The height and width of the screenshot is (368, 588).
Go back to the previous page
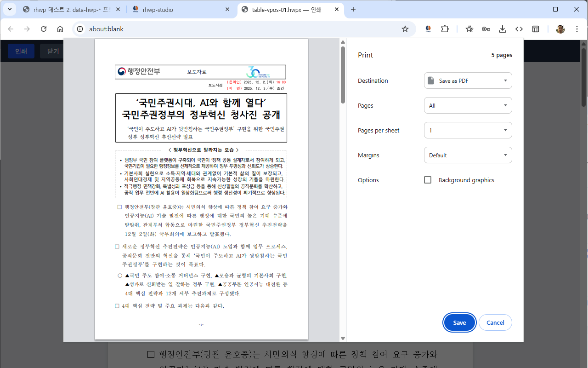click(x=11, y=29)
